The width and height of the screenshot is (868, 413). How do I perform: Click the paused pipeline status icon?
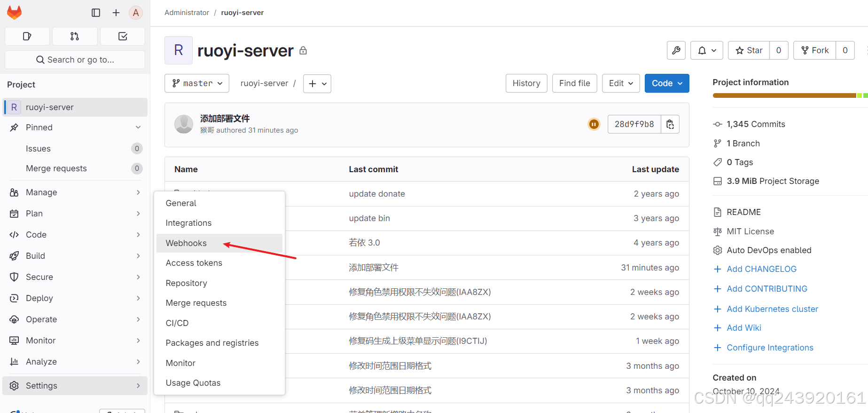tap(594, 124)
